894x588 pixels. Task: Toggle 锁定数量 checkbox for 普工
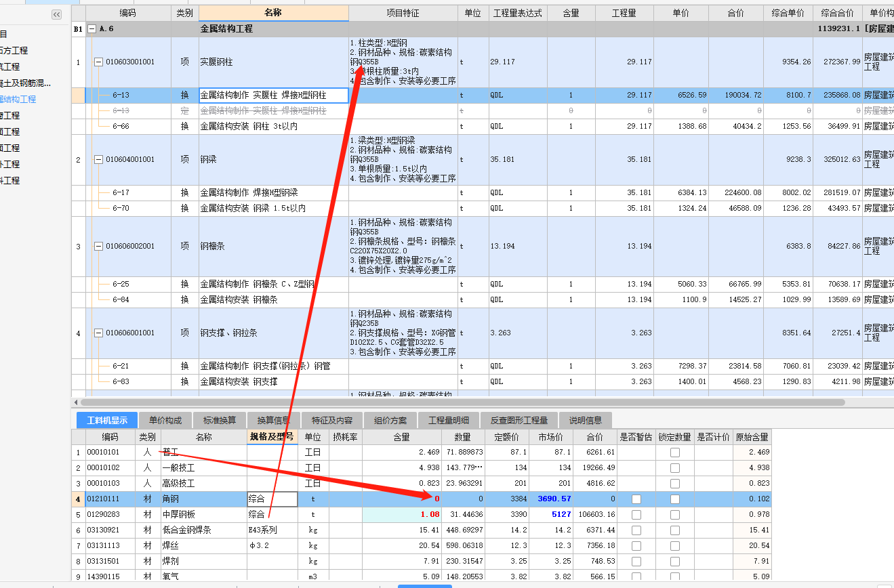[675, 453]
